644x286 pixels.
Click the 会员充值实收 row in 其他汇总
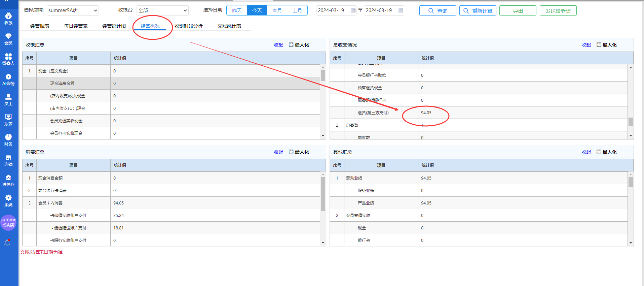(479, 215)
